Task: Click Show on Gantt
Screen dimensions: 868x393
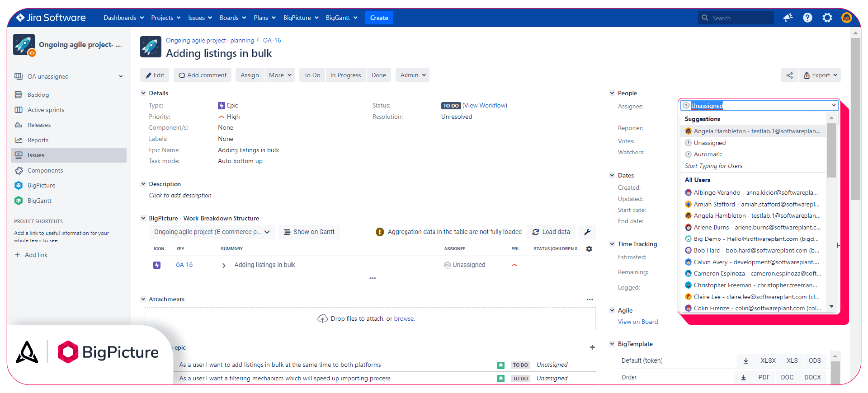Action: click(x=309, y=232)
